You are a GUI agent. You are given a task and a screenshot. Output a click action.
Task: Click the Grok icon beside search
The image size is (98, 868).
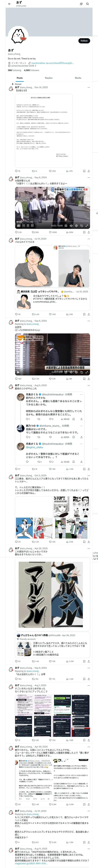tap(81, 4)
